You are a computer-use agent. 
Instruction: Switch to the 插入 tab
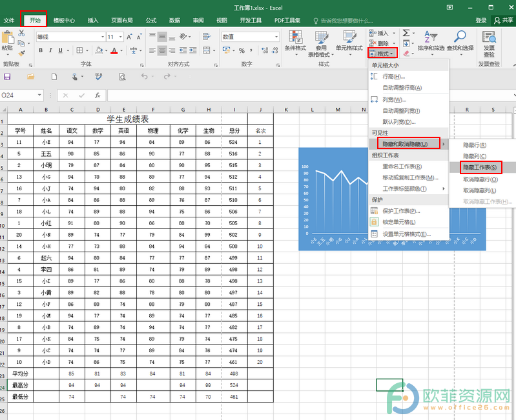pos(93,21)
